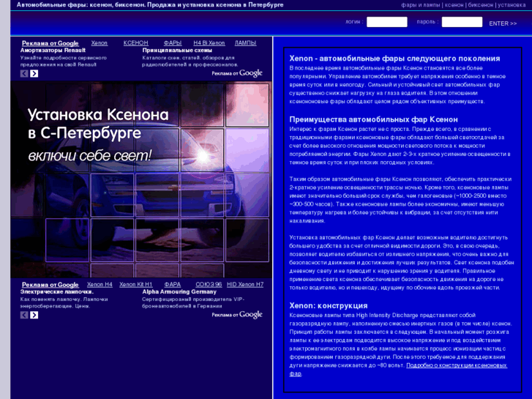Screen dimensions: 532x399
Task: Click heading 'Преимущества автомобильных фар Ксенон'
Action: click(373, 119)
